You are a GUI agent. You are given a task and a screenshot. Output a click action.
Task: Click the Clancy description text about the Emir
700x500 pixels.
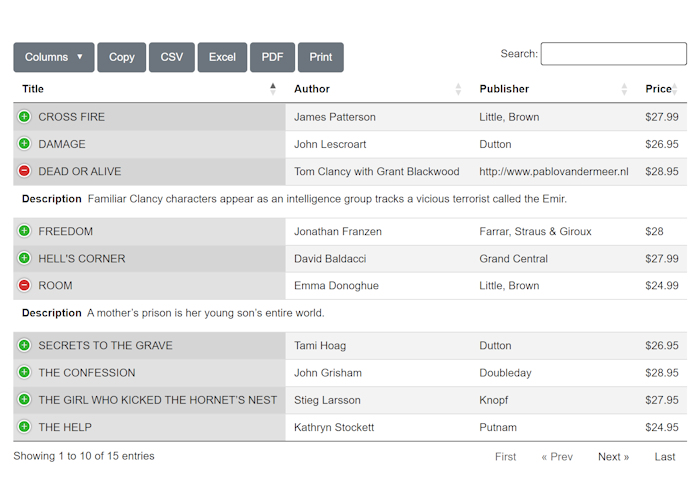327,199
